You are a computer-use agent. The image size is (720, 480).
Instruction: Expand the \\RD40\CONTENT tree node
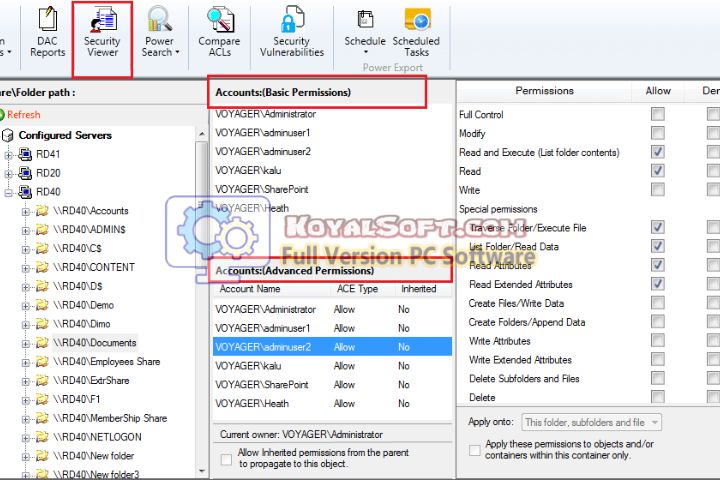click(x=26, y=268)
